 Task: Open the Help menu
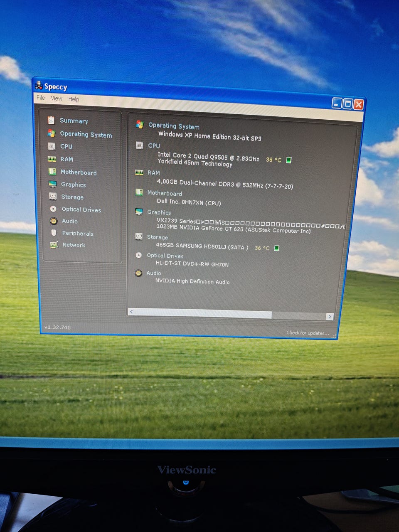coord(74,99)
